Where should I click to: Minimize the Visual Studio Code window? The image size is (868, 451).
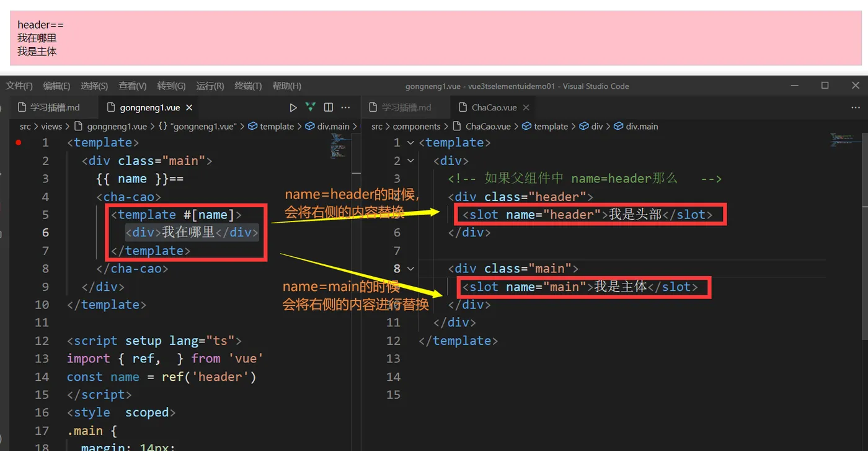[x=794, y=86]
